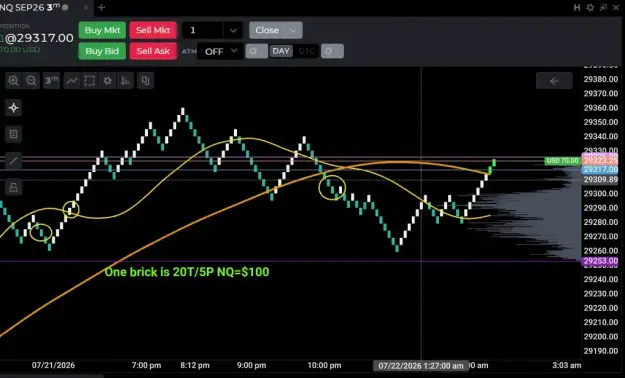Open order settings gear after GTC

point(332,51)
